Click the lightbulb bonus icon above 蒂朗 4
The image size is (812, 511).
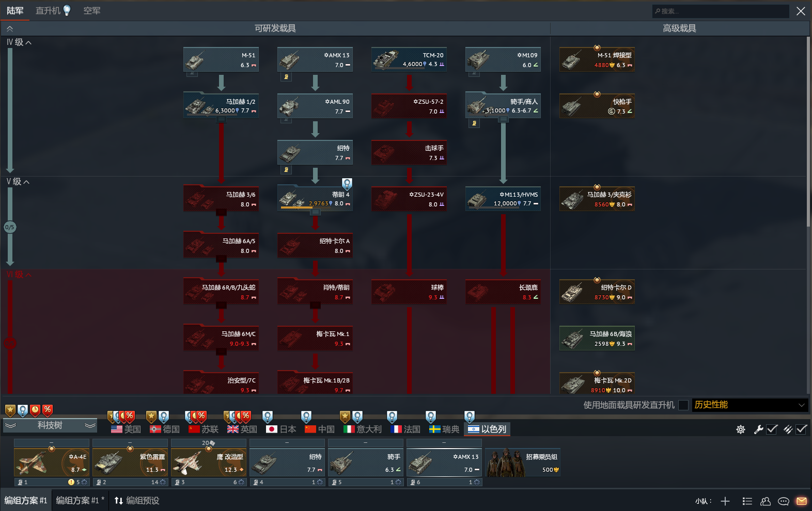coord(347,183)
